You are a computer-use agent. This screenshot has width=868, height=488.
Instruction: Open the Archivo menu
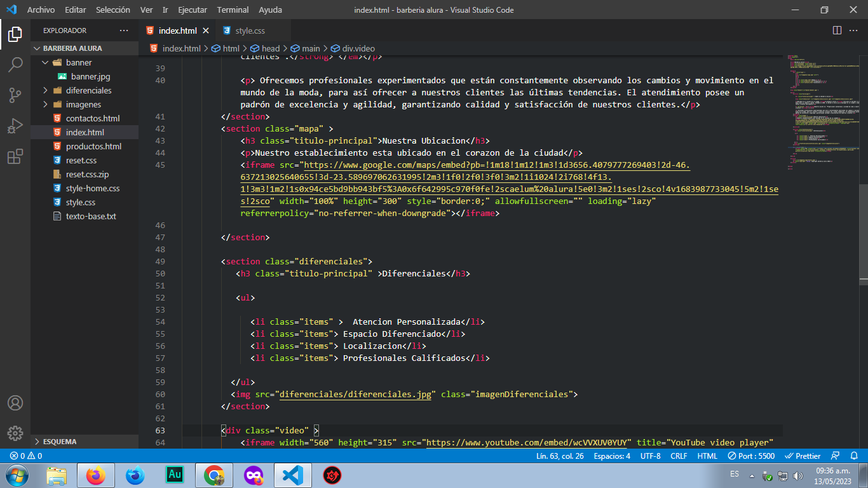click(x=41, y=10)
